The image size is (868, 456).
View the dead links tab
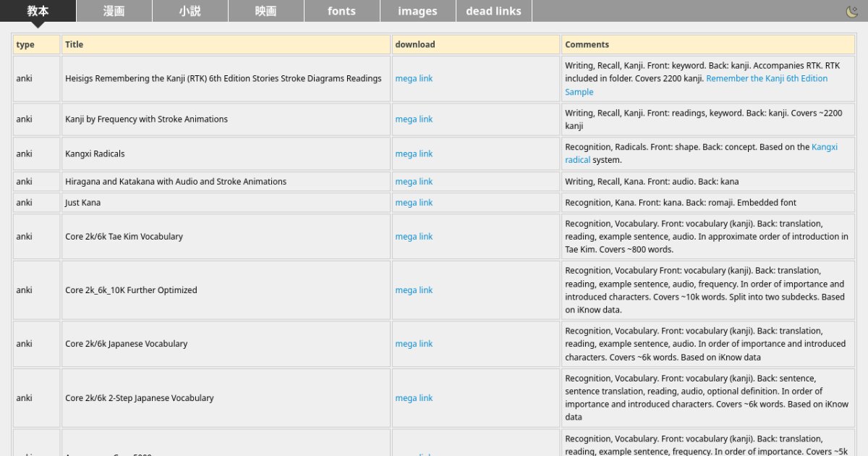point(493,11)
